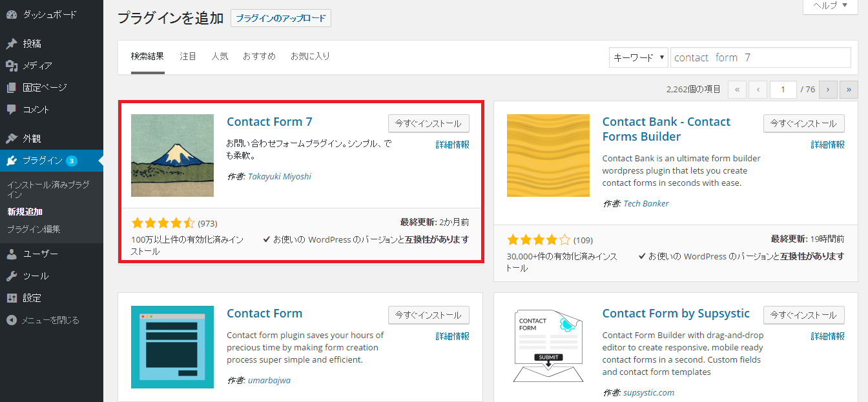Open the おすすめ (Recommended) tab
This screenshot has width=868, height=402.
pyautogui.click(x=259, y=56)
